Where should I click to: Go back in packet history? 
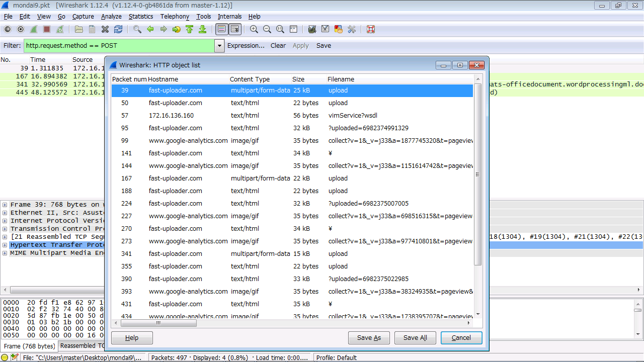click(x=150, y=29)
